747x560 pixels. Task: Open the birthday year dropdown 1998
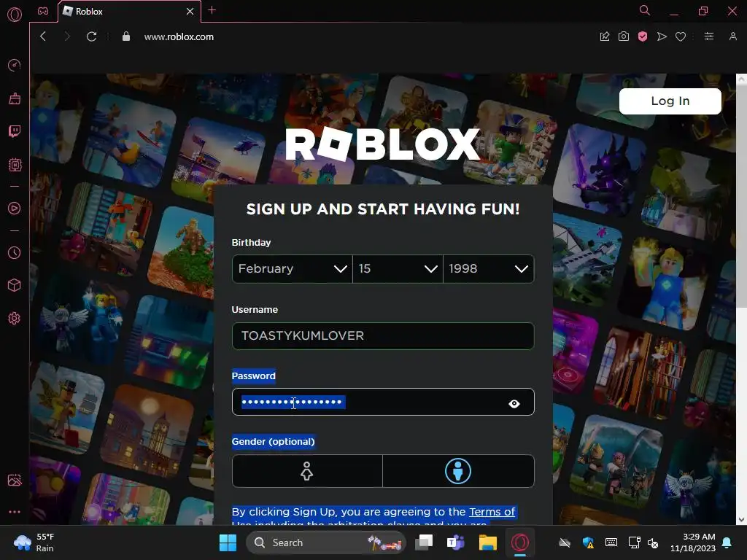[488, 269]
